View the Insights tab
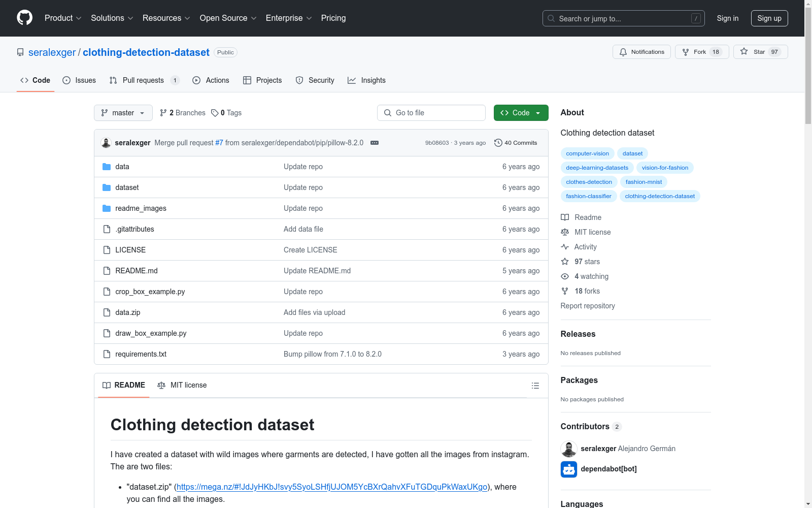The image size is (812, 508). (366, 80)
